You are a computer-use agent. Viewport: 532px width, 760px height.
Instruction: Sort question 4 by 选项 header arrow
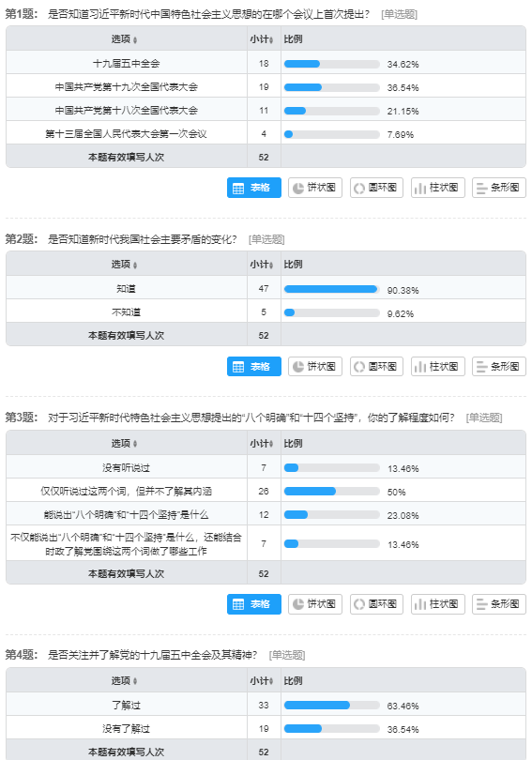coord(135,681)
